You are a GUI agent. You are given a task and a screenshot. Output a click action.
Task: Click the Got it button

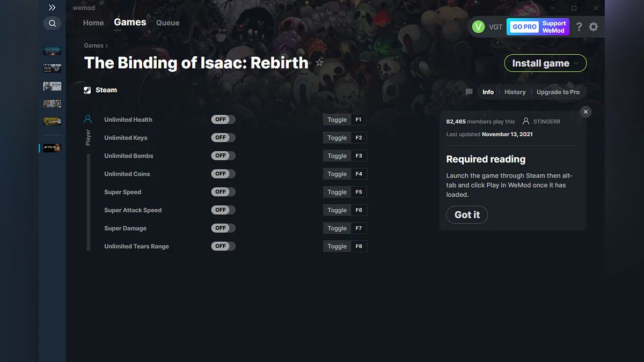467,215
